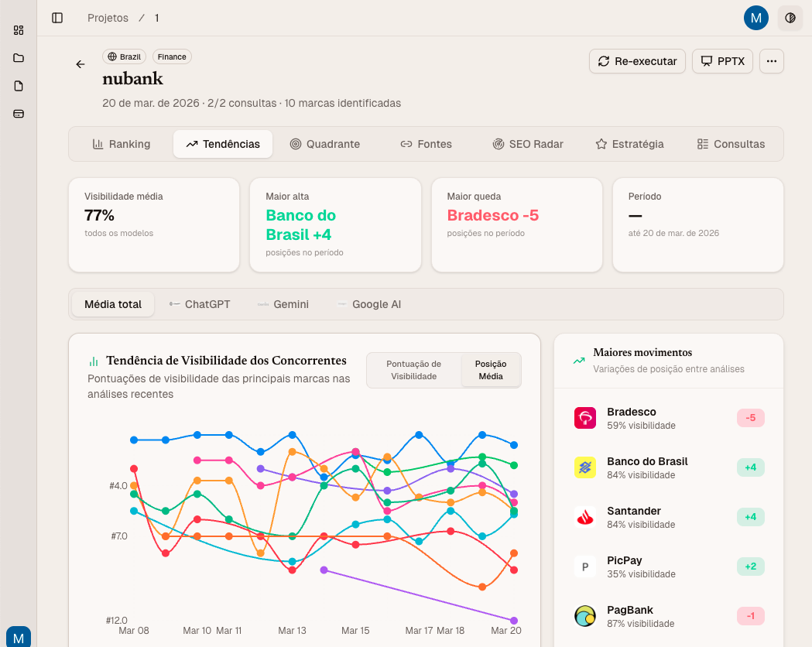Open the three-dot more options menu
The width and height of the screenshot is (812, 647).
pos(771,61)
